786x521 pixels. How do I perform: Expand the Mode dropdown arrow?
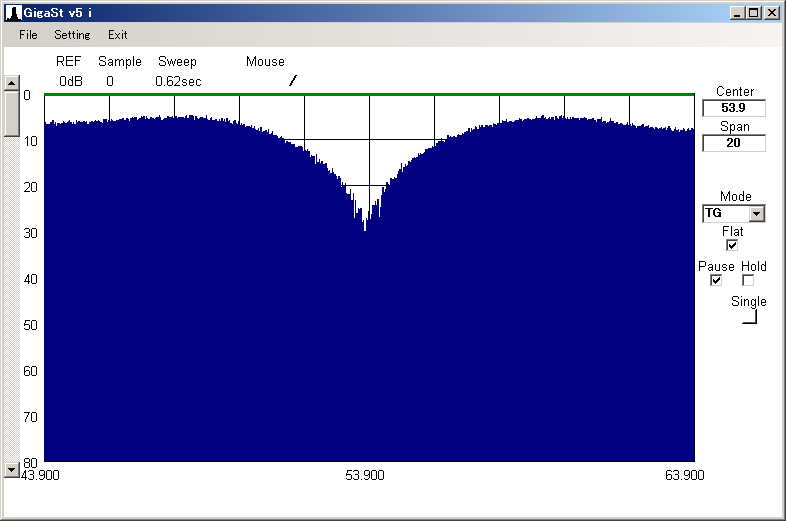[x=757, y=213]
